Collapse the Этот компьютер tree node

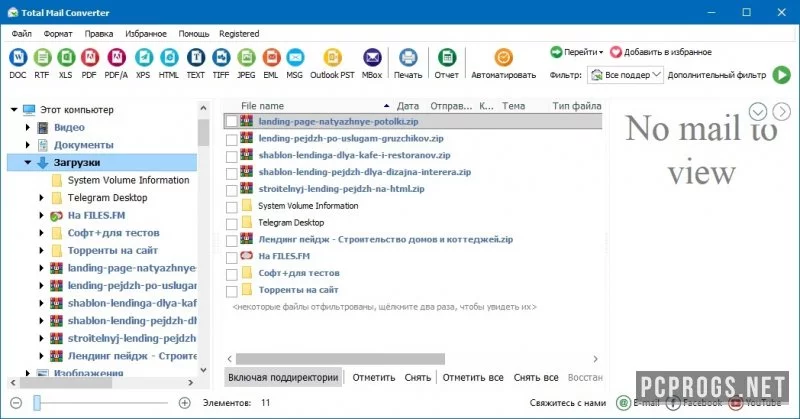click(14, 110)
